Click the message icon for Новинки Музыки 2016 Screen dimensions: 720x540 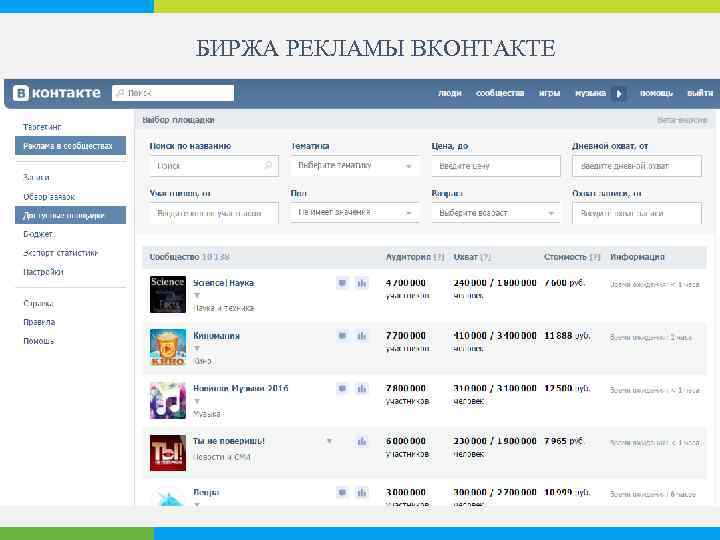click(342, 389)
